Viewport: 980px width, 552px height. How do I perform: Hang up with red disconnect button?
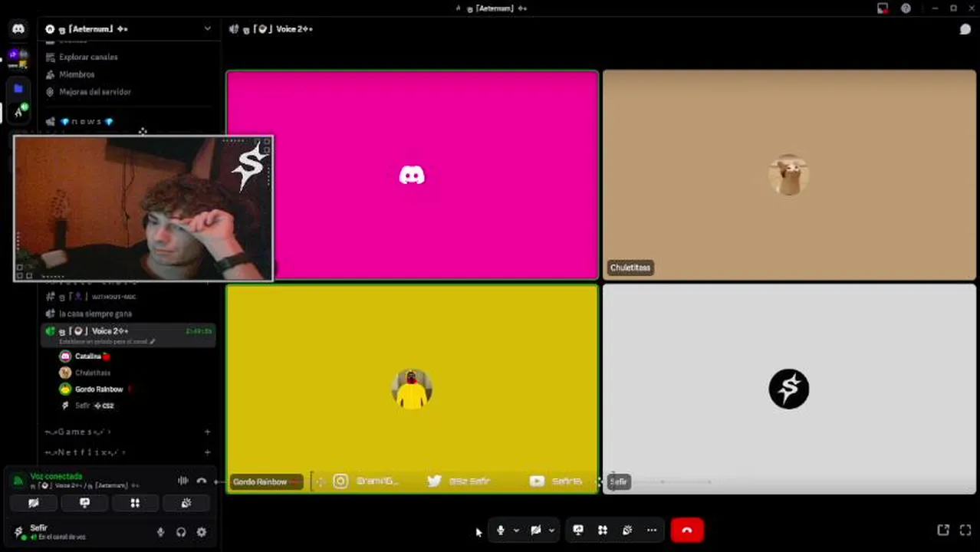[x=687, y=530]
